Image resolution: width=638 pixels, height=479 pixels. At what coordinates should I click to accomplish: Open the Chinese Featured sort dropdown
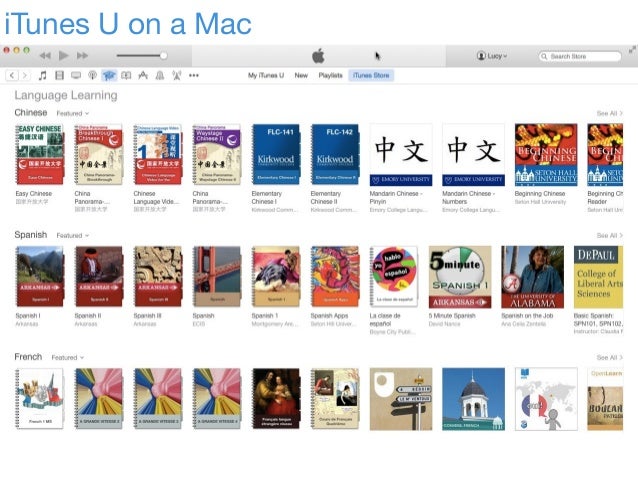point(72,114)
